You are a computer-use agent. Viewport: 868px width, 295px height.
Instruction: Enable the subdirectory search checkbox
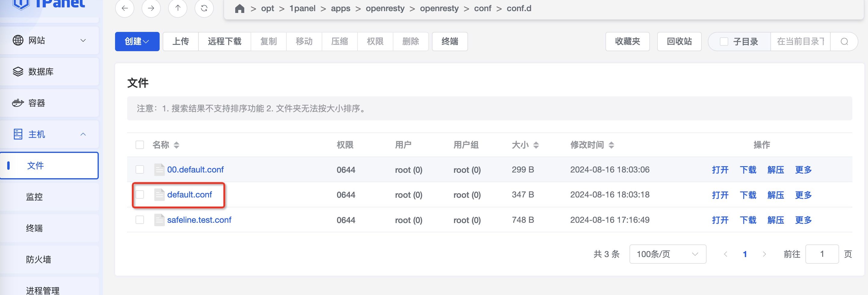(723, 42)
